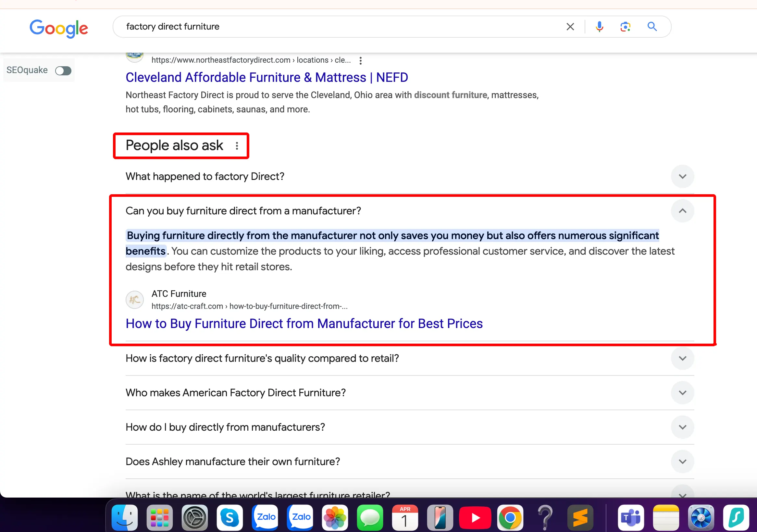This screenshot has width=757, height=532.
Task: Click the Google logo to go home
Action: tap(59, 29)
